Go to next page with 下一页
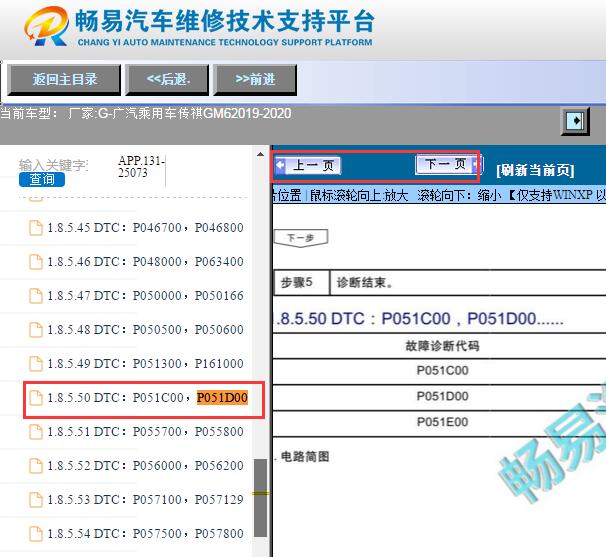 [449, 164]
